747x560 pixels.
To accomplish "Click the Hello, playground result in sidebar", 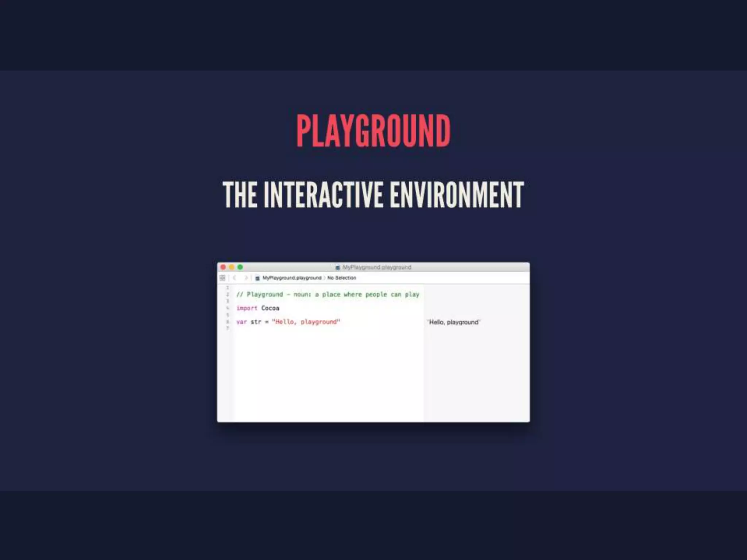I will coord(453,322).
